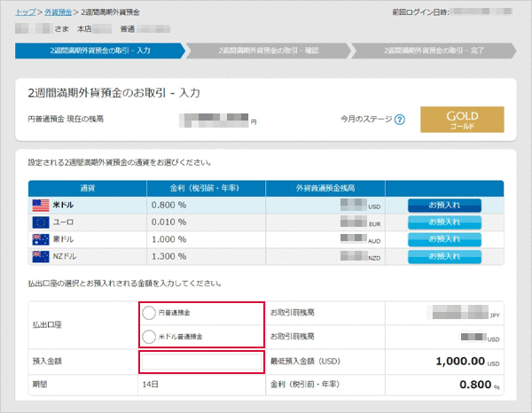
Task: Open the トップ breadcrumb link
Action: pyautogui.click(x=26, y=13)
